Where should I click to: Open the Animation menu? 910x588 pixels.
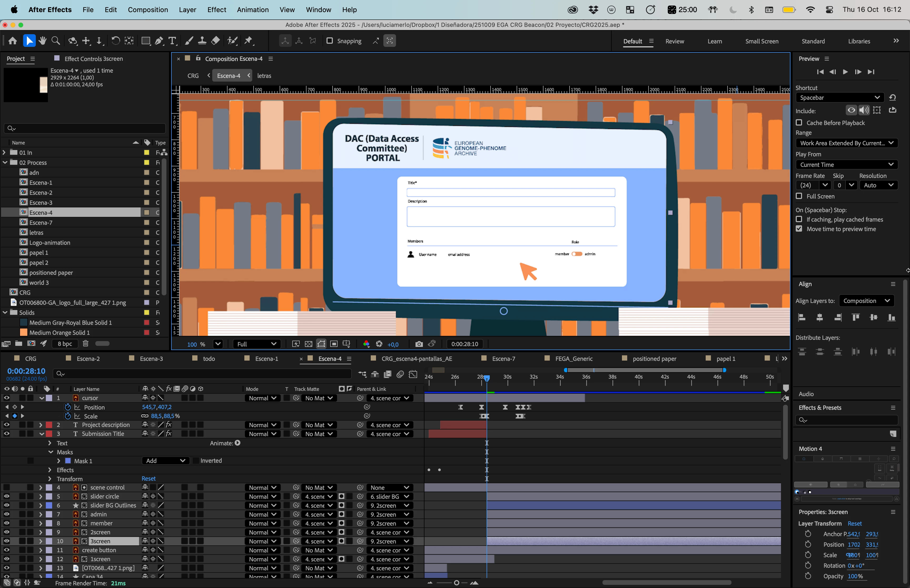(253, 9)
